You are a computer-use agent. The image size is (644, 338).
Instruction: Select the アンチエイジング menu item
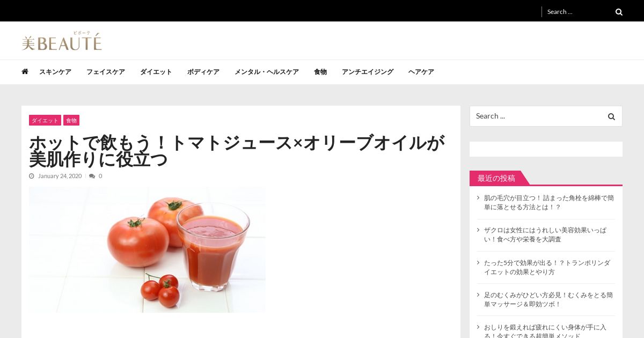tap(368, 72)
